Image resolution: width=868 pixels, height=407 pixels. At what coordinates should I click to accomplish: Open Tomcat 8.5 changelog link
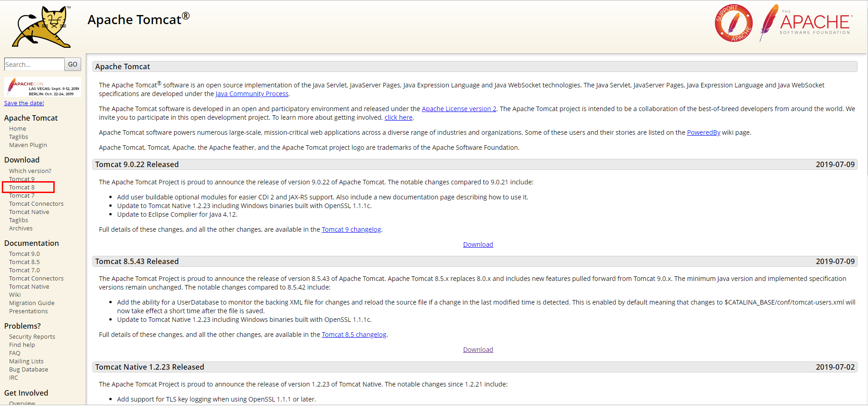point(354,335)
